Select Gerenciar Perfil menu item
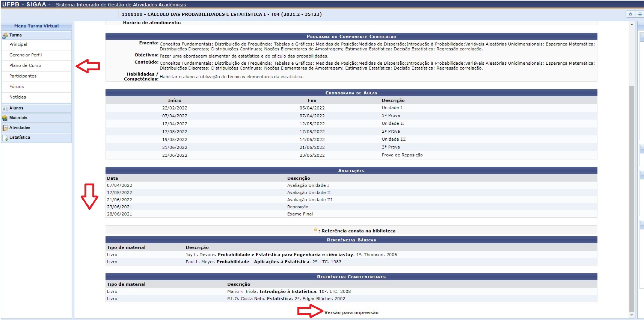The height and width of the screenshot is (320, 644). click(26, 55)
